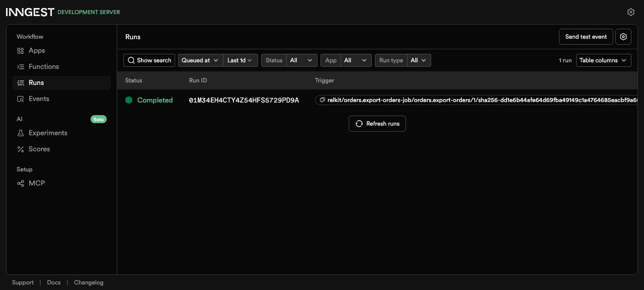Go to Functions in the sidebar
Screen dimensions: 644x290
coord(61,67)
